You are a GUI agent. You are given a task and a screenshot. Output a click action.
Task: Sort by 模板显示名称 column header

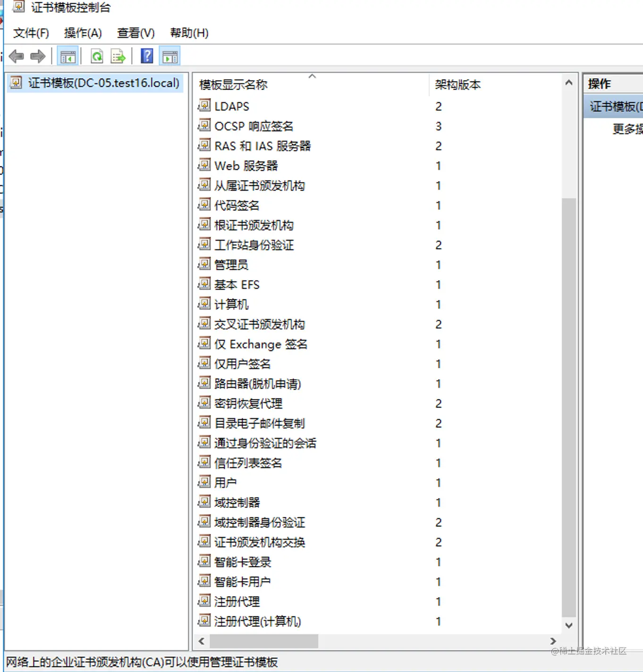pos(312,84)
